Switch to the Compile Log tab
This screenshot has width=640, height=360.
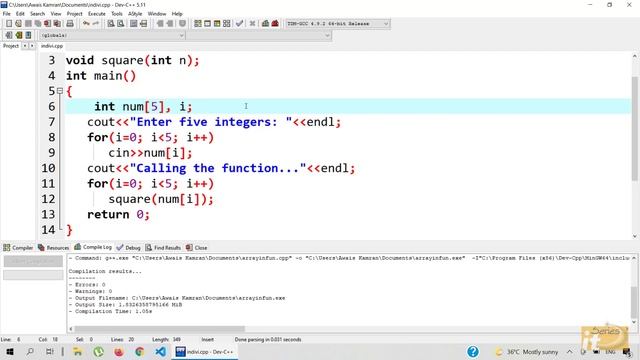[93, 247]
